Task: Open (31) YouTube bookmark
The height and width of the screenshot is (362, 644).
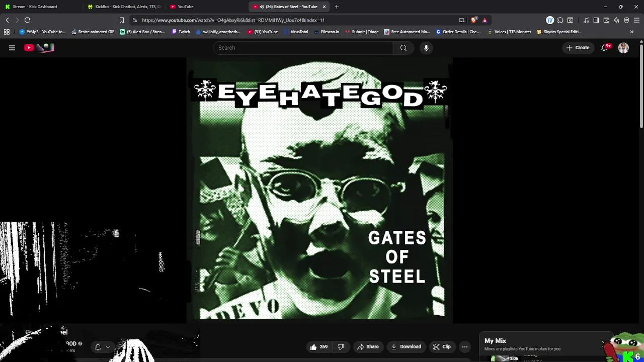Action: click(263, 32)
